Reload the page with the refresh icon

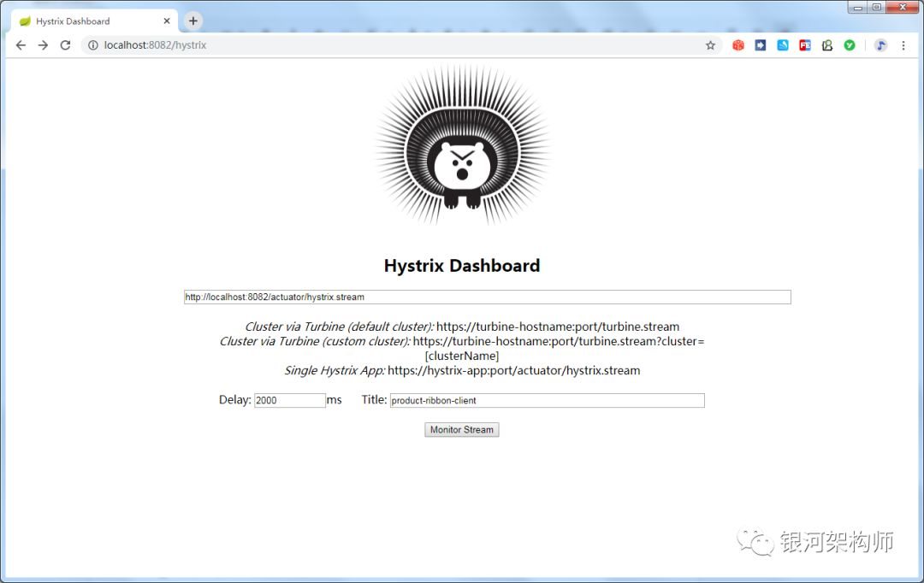[65, 45]
